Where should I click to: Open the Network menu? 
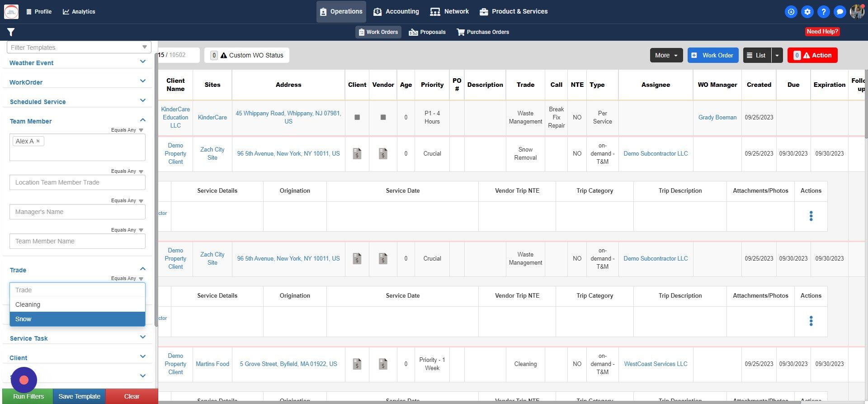point(449,12)
